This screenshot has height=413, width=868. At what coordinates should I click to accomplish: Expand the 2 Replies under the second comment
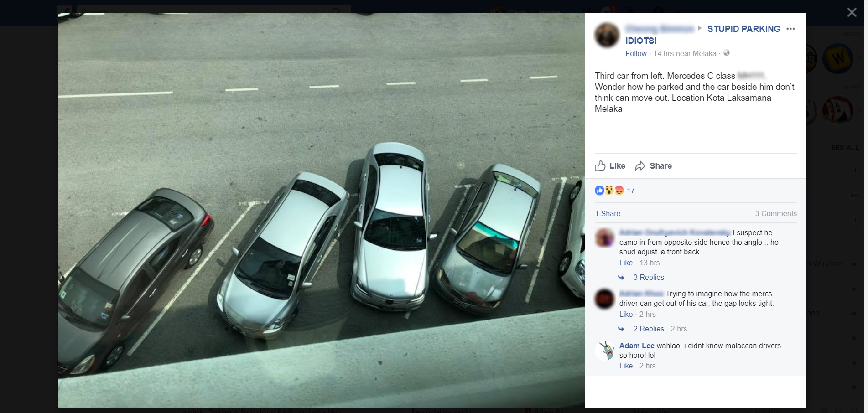pyautogui.click(x=649, y=329)
